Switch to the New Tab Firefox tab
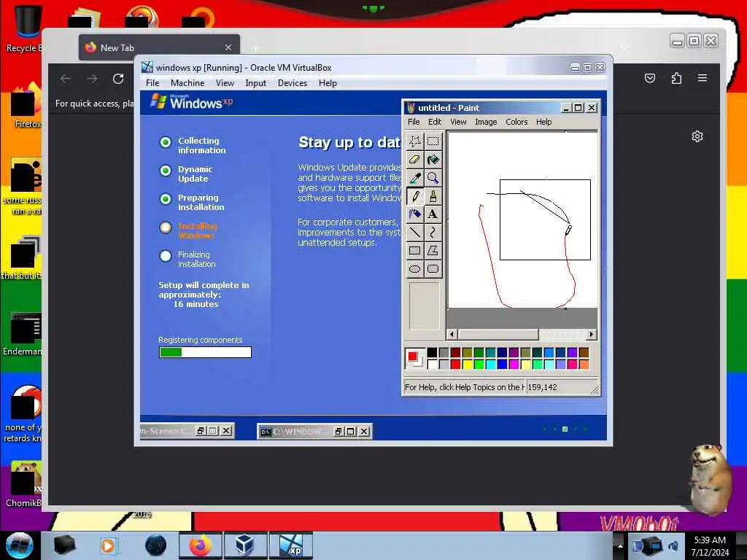The width and height of the screenshot is (747, 560). [x=160, y=47]
